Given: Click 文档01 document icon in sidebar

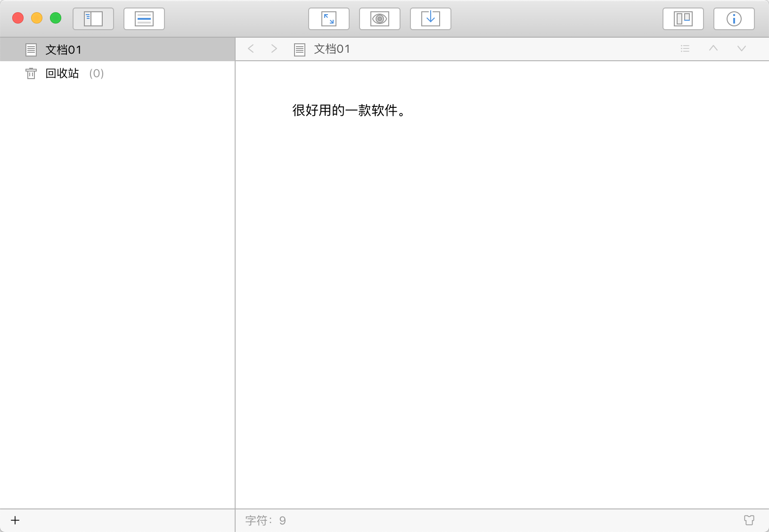Looking at the screenshot, I should pyautogui.click(x=31, y=49).
